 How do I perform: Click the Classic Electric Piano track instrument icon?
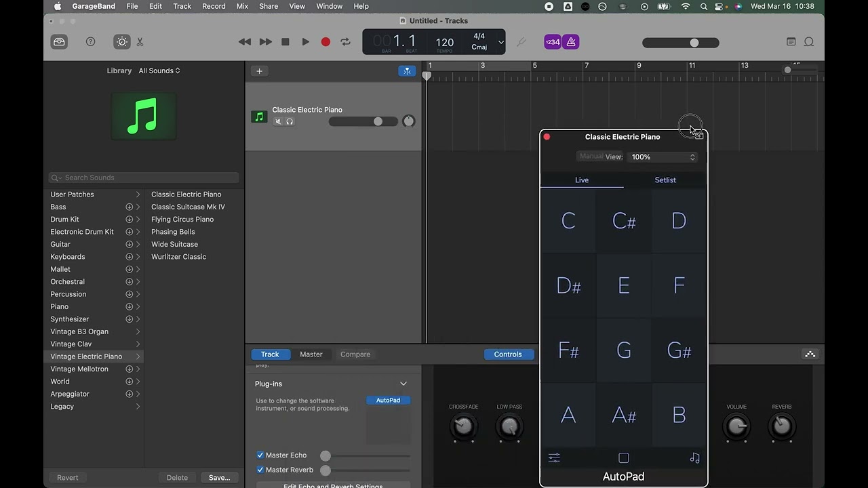click(x=259, y=117)
